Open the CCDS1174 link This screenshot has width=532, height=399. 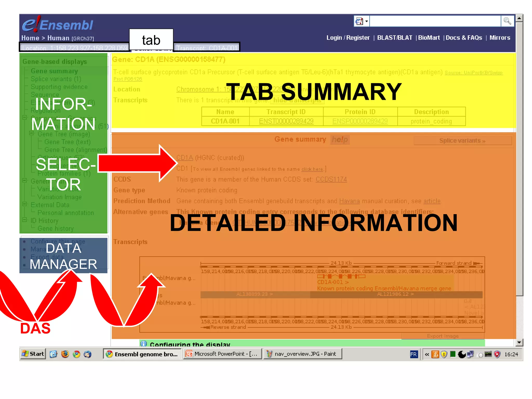[331, 179]
